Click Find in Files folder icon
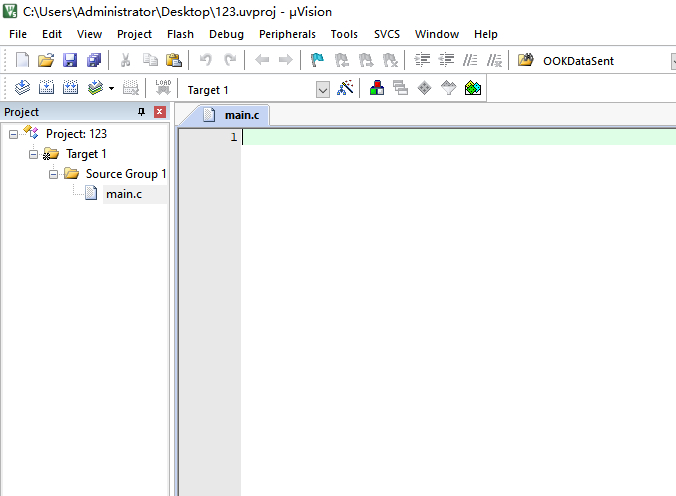Viewport: 676px width, 496px height. [526, 60]
